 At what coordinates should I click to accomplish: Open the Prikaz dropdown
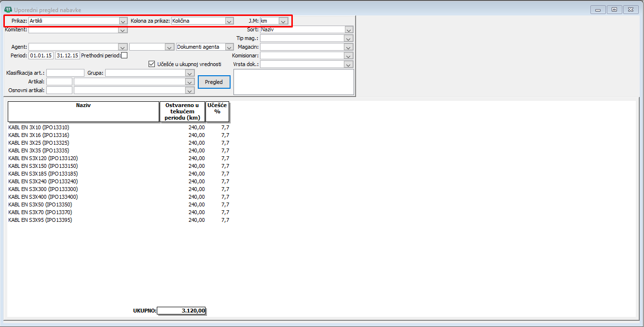point(123,21)
